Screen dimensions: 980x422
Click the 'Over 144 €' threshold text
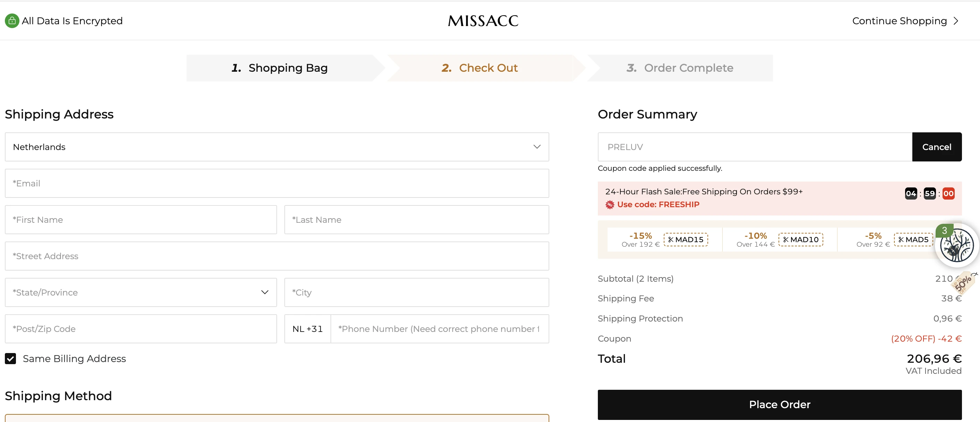756,245
